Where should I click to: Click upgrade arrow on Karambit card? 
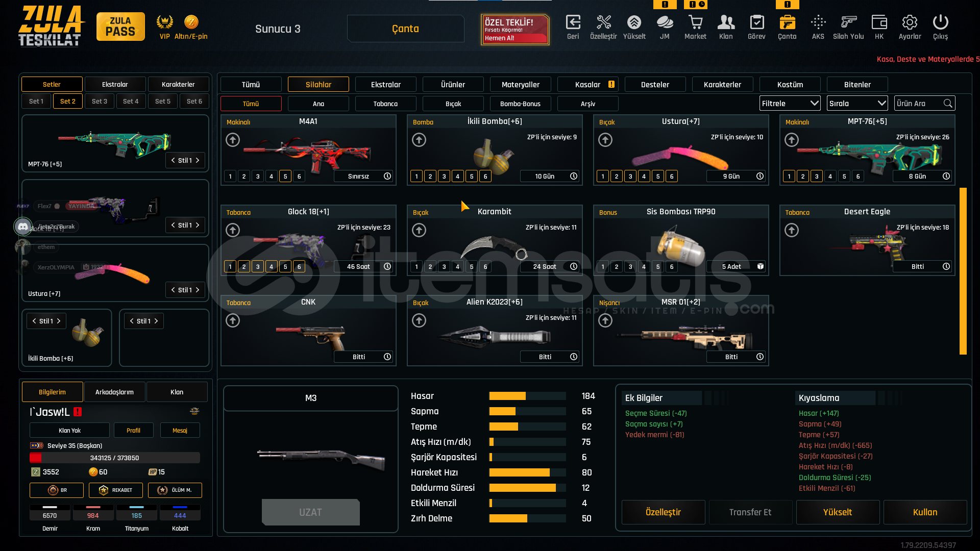pyautogui.click(x=419, y=230)
